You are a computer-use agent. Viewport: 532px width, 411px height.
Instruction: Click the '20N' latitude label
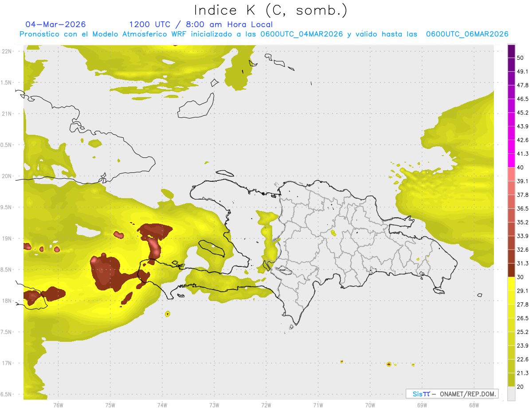(7, 176)
